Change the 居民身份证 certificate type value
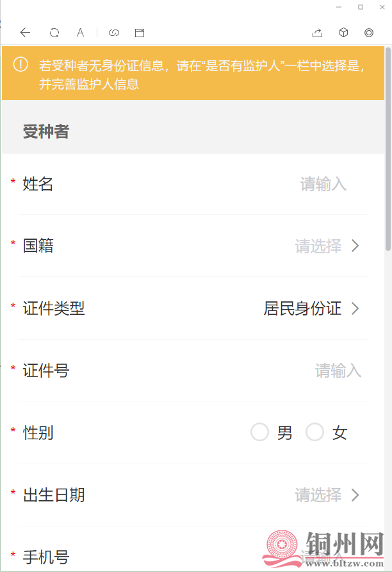Viewport: 392px width, 572px height. pyautogui.click(x=302, y=308)
